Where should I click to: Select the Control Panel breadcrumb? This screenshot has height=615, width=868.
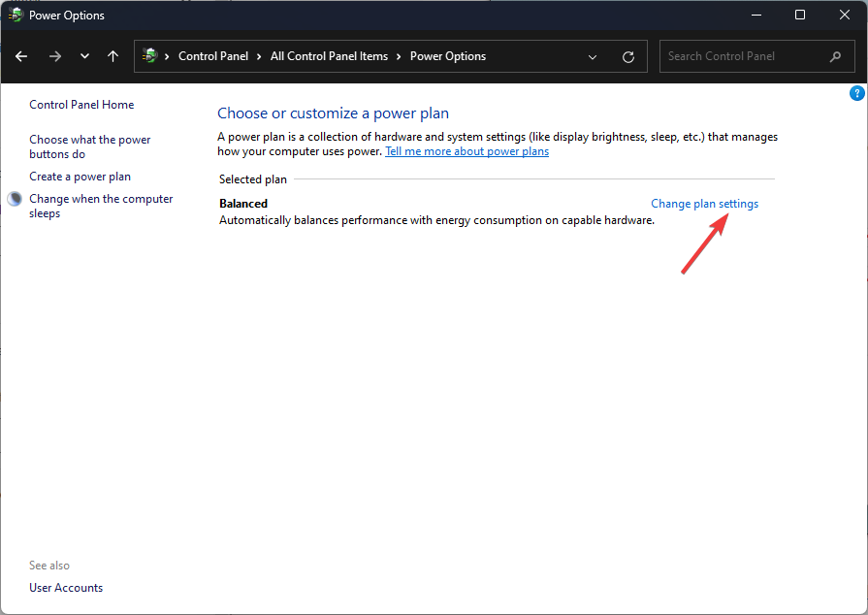pyautogui.click(x=213, y=56)
